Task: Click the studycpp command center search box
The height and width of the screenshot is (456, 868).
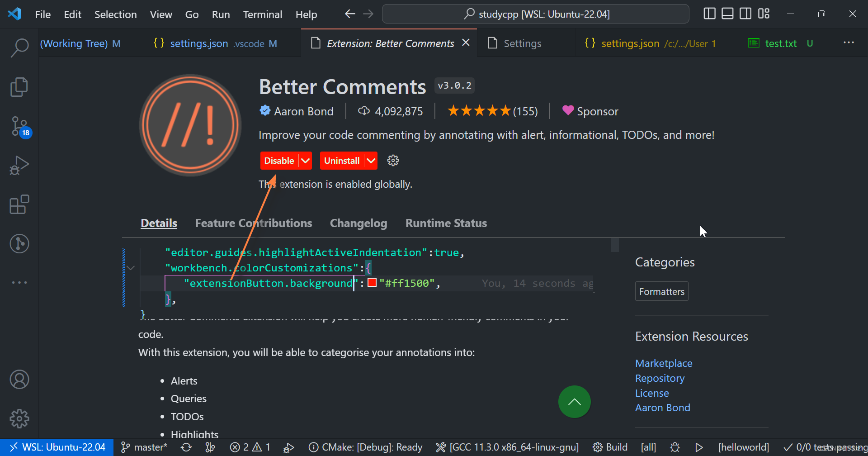Action: (536, 14)
